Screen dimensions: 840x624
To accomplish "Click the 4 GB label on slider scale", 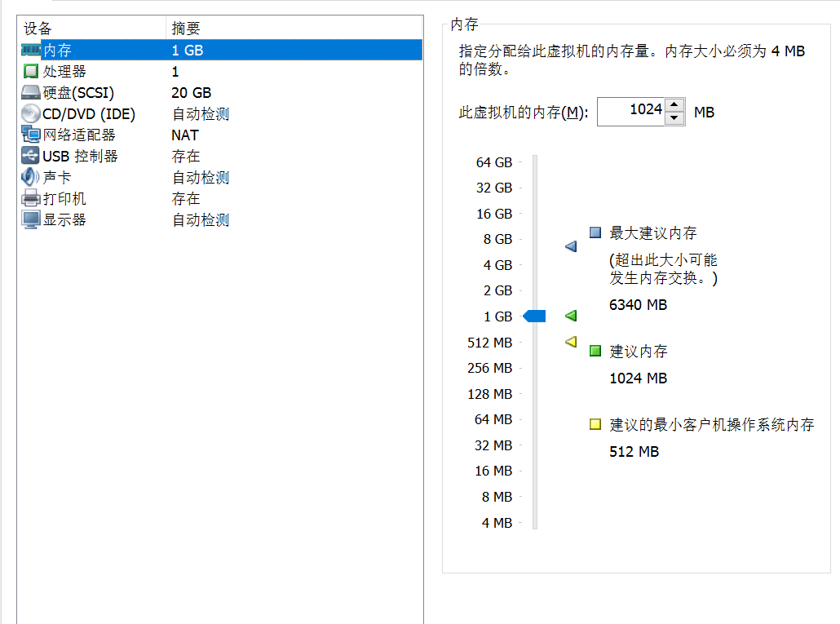I will (497, 265).
